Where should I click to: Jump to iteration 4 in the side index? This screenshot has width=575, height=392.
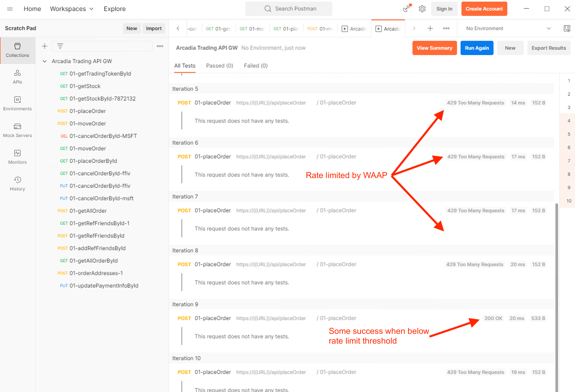pos(569,121)
